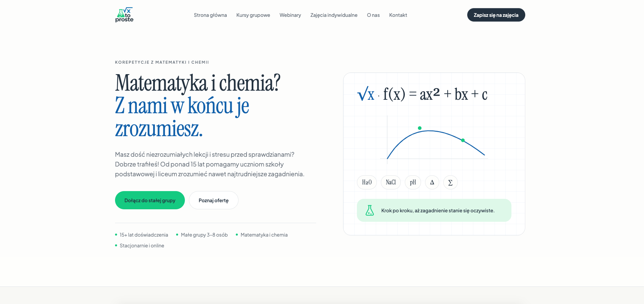Screen dimensions: 644x304
Task: Click the paragraph starting 'Masz dość niezrozumiałych'
Action: (x=209, y=164)
